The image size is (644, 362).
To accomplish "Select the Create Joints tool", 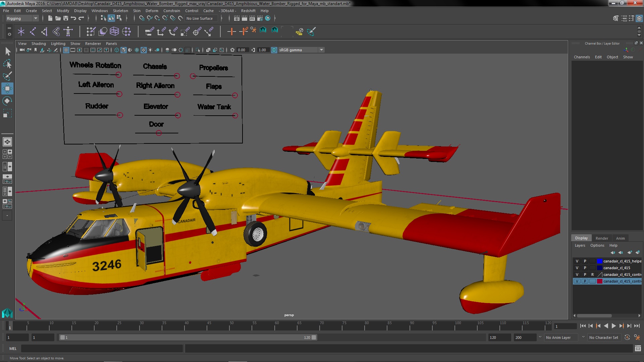I will [x=33, y=32].
